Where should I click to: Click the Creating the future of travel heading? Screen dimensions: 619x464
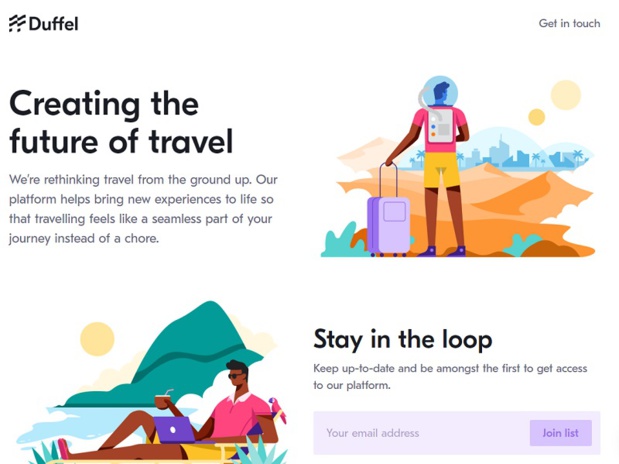121,122
